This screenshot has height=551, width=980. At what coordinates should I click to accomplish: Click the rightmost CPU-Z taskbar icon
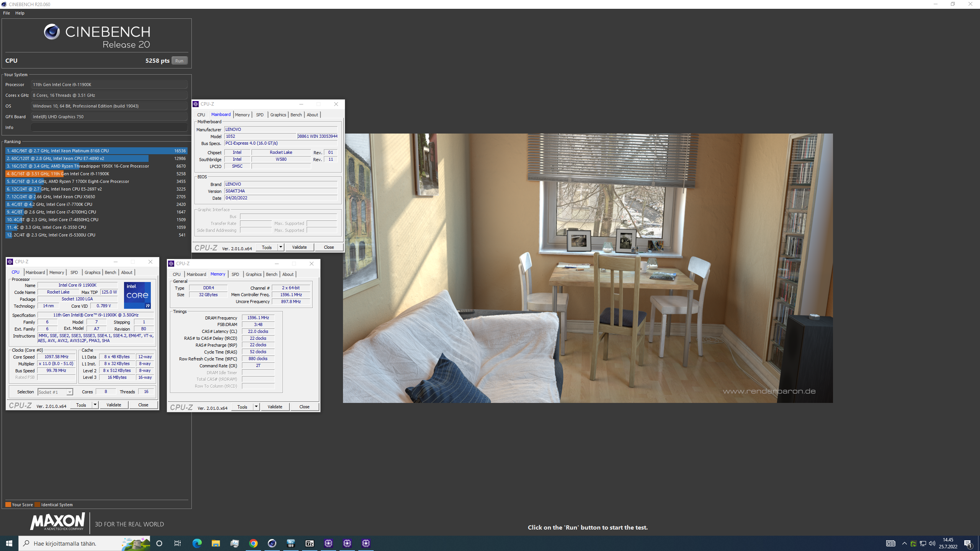coord(366,543)
